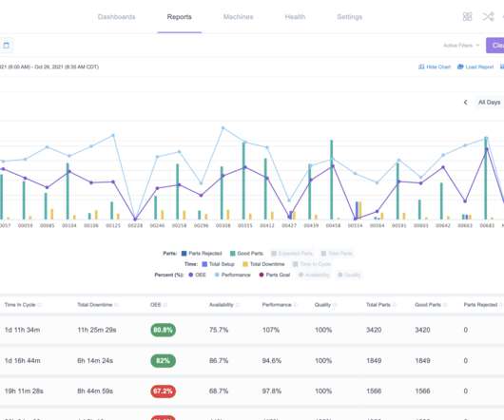Click the OEE data point above 00228
This screenshot has width=504, height=420.
(x=135, y=220)
